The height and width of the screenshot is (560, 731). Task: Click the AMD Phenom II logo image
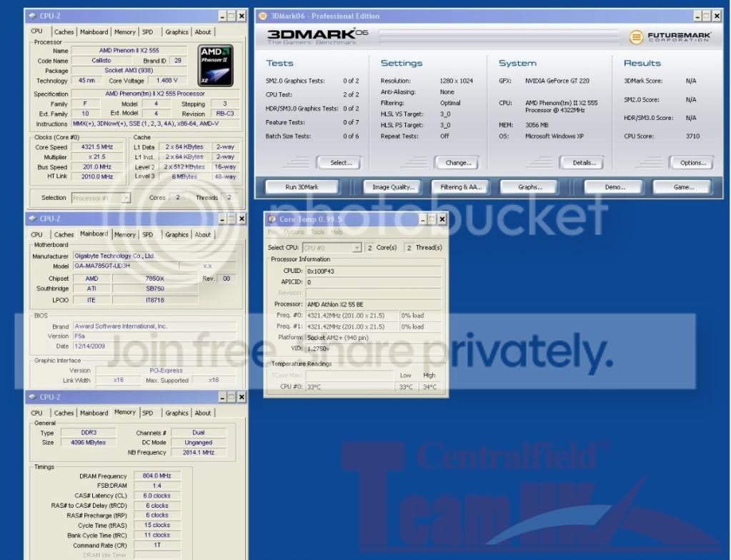(216, 64)
